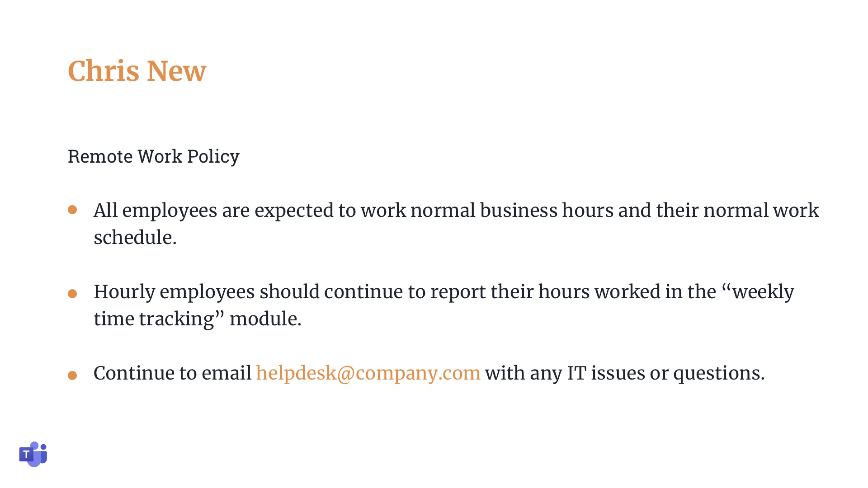Click the word 'questions.' in third bullet
868x488 pixels.
coord(719,373)
